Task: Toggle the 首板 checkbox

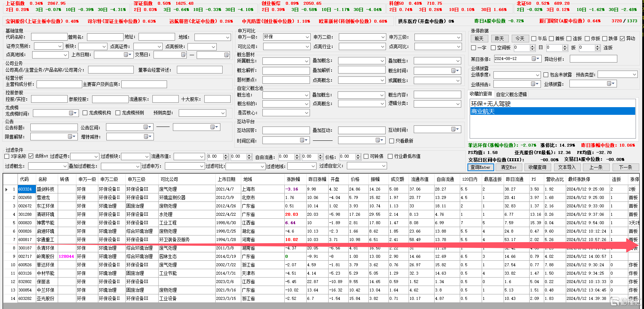Action: pyautogui.click(x=552, y=38)
